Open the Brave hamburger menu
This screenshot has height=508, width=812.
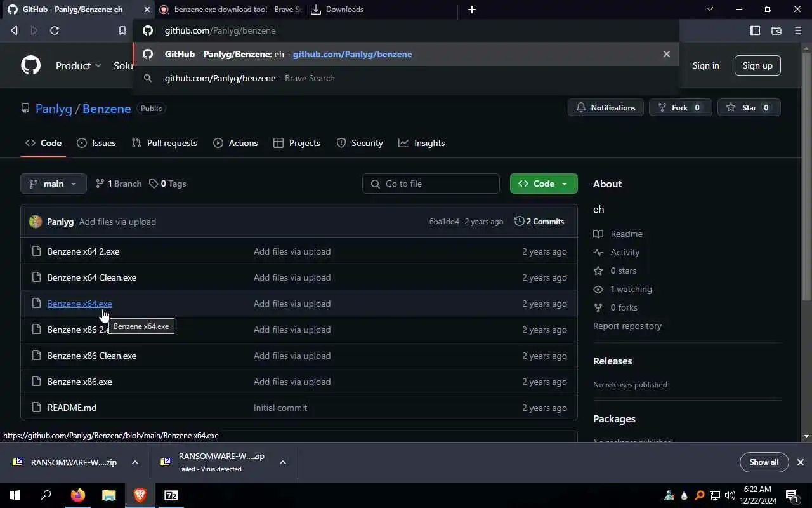[798, 30]
